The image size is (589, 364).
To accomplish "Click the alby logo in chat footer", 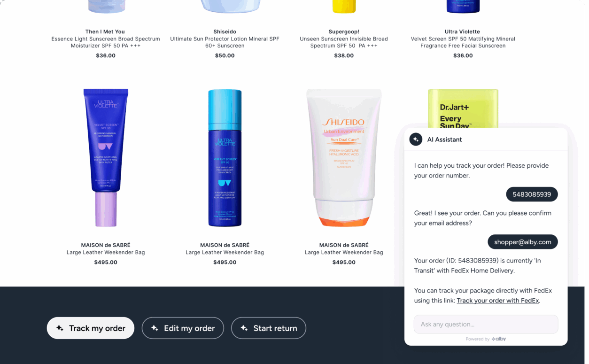I will click(499, 339).
